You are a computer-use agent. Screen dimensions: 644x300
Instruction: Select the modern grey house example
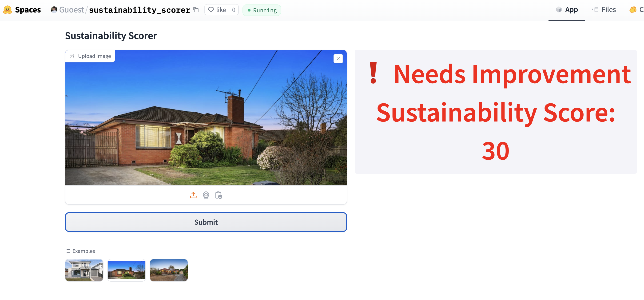pyautogui.click(x=84, y=270)
